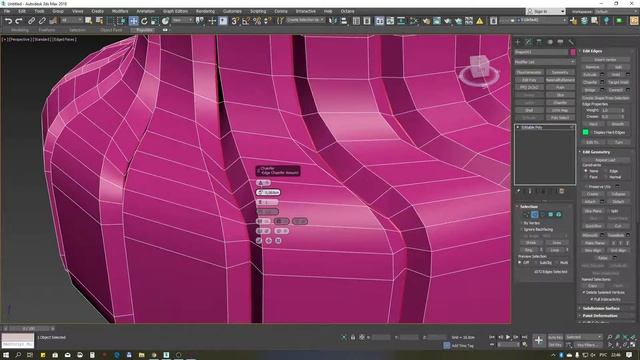This screenshot has height=360, width=640.
Task: Click the Select by Name icon
Action: 99,21
